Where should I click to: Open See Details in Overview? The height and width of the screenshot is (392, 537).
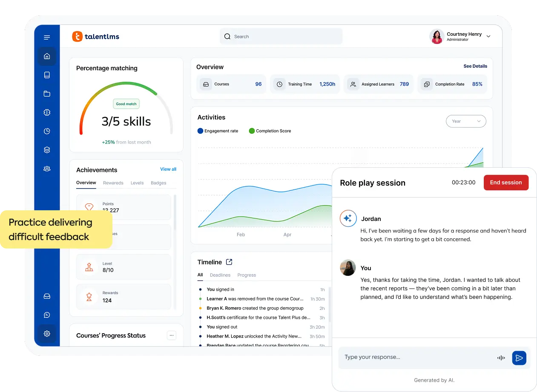(x=475, y=66)
